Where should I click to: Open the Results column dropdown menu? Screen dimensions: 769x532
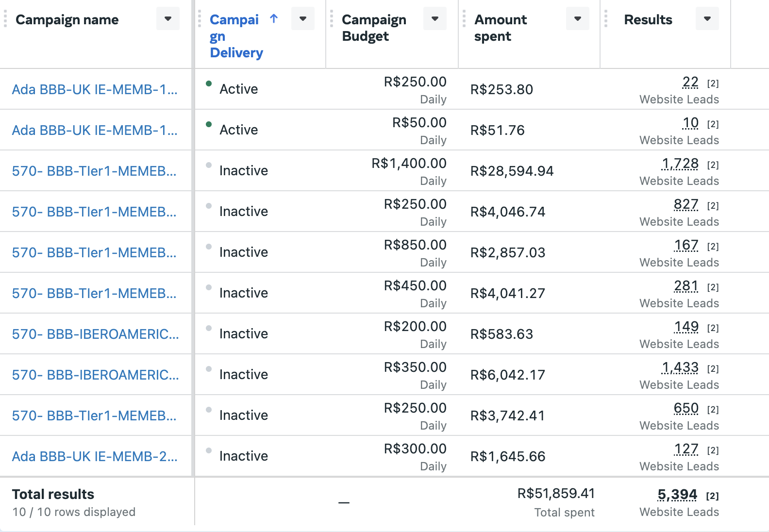tap(707, 19)
